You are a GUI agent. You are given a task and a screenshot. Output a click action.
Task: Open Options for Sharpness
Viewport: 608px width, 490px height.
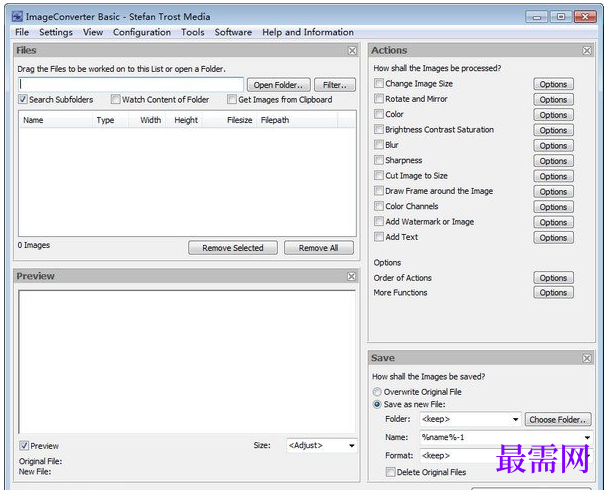click(x=553, y=161)
